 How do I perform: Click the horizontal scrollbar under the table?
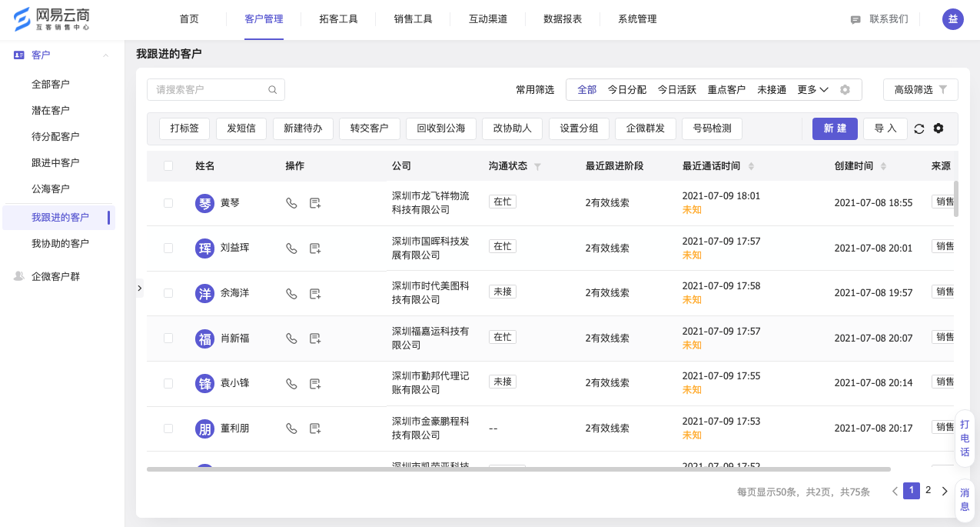[x=518, y=469]
